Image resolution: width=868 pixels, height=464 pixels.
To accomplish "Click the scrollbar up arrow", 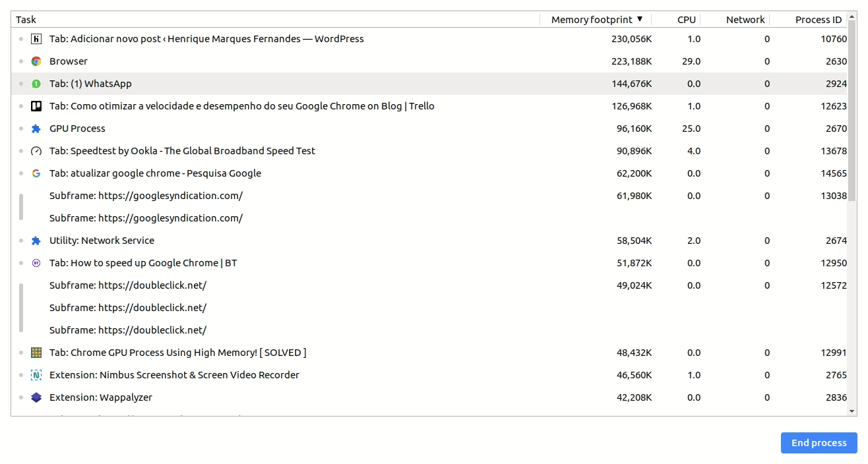I will (x=852, y=16).
